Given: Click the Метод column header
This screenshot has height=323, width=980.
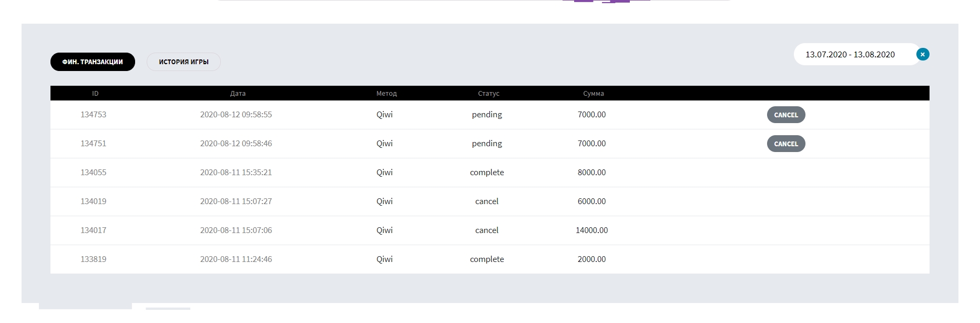Looking at the screenshot, I should [x=386, y=94].
